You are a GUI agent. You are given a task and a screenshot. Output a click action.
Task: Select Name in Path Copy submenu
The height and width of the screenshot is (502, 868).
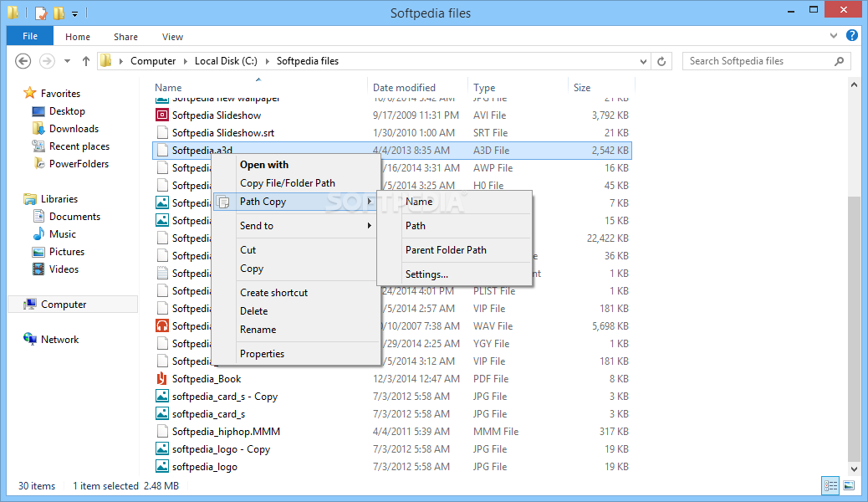point(419,202)
